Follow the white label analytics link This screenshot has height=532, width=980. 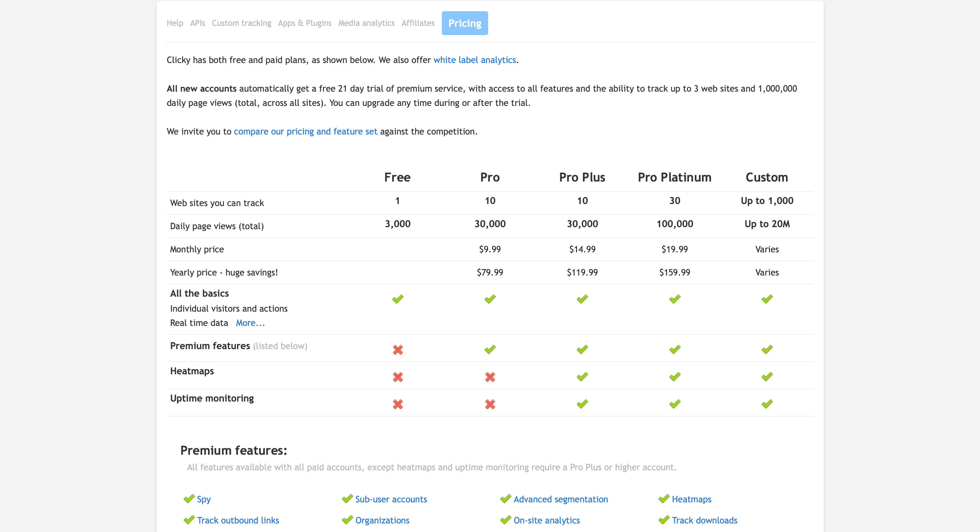tap(475, 60)
